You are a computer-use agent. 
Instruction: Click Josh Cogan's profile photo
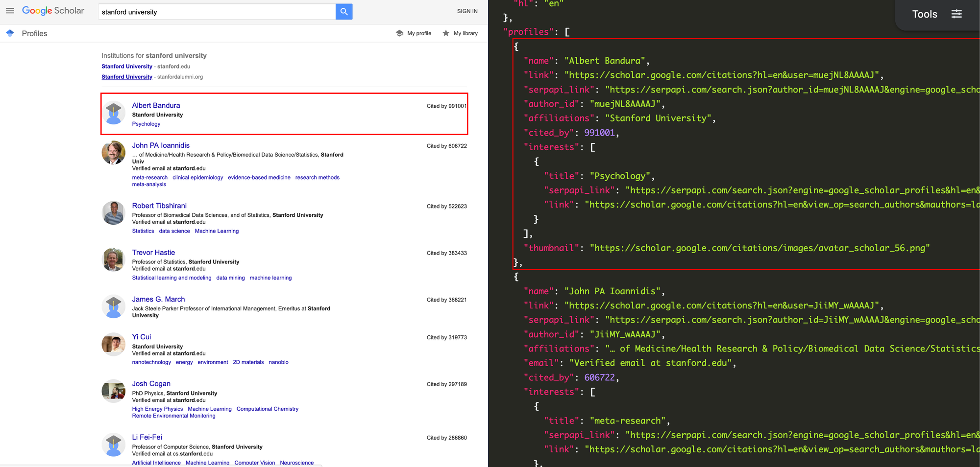[114, 391]
